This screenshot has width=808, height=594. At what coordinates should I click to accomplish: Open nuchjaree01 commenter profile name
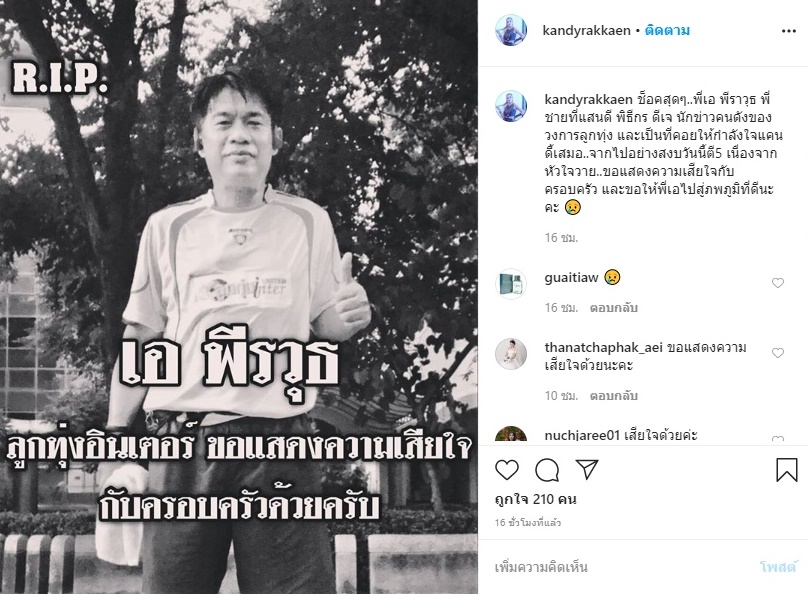[x=581, y=435]
